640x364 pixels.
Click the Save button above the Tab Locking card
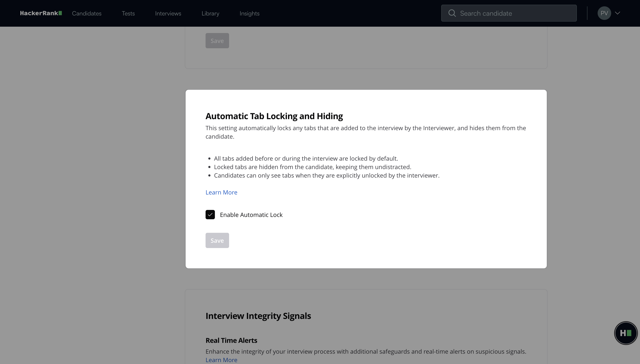click(217, 41)
